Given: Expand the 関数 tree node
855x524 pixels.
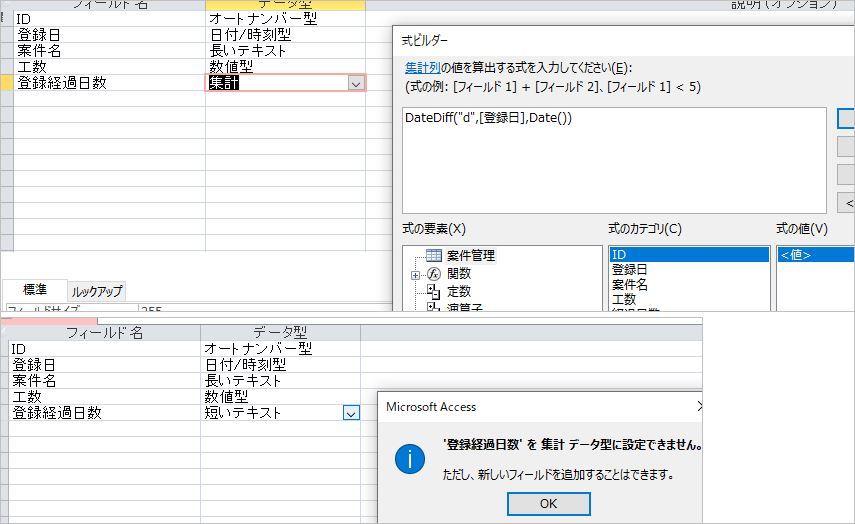Looking at the screenshot, I should [416, 275].
